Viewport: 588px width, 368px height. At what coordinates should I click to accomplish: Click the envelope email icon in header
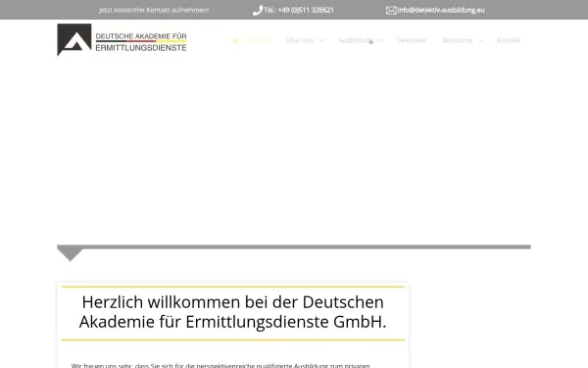pos(391,11)
